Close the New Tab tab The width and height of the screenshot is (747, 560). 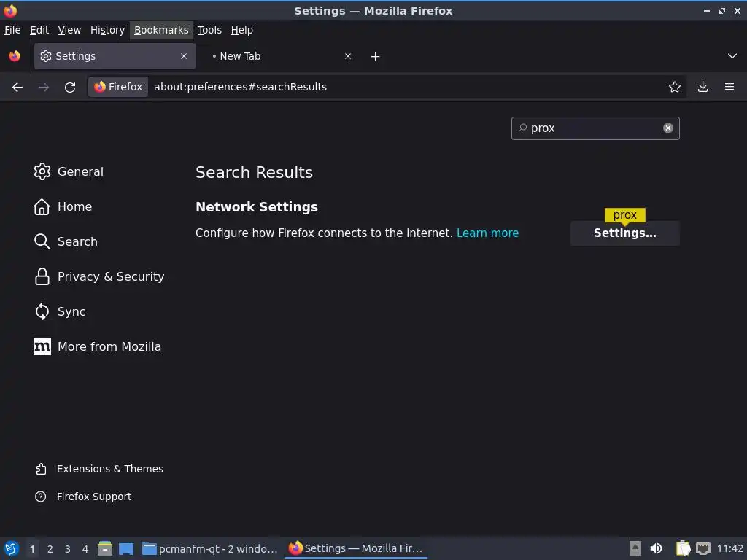pyautogui.click(x=348, y=56)
